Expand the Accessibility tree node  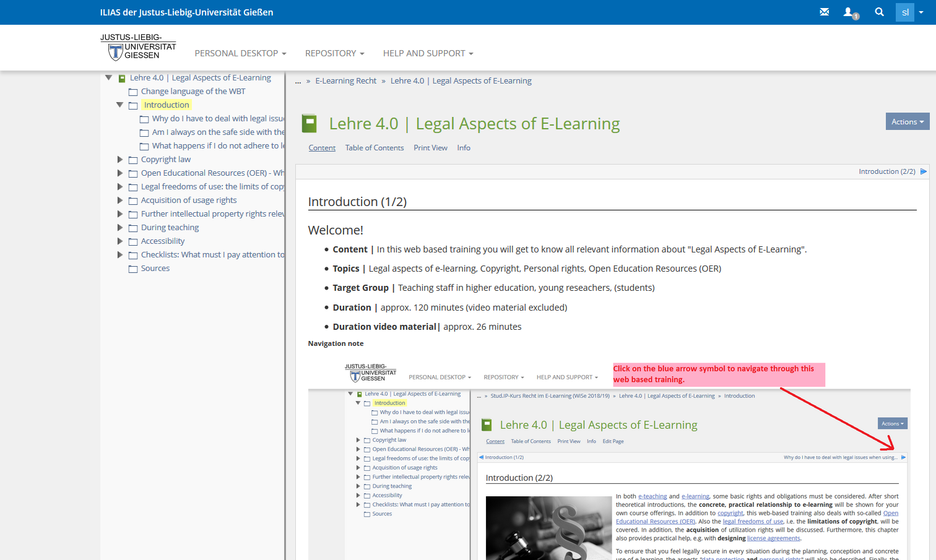120,241
